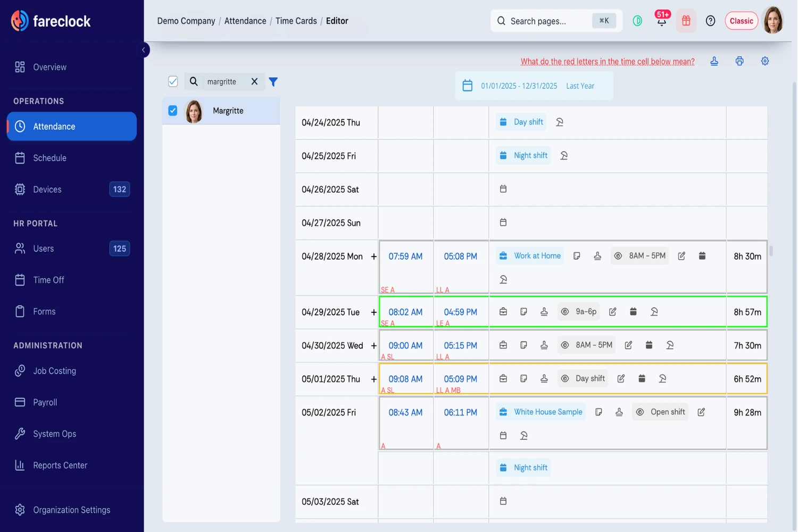
Task: Click the printer icon above time cards
Action: 739,61
